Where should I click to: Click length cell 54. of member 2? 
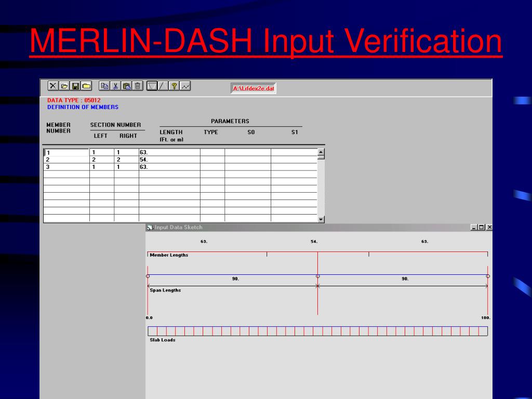point(169,159)
